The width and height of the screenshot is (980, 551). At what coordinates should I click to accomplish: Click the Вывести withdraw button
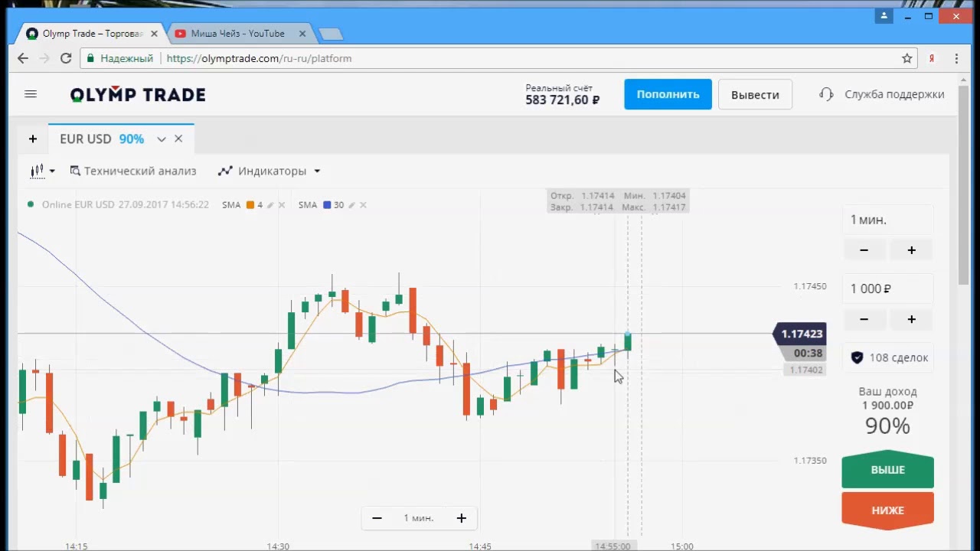[x=755, y=94]
